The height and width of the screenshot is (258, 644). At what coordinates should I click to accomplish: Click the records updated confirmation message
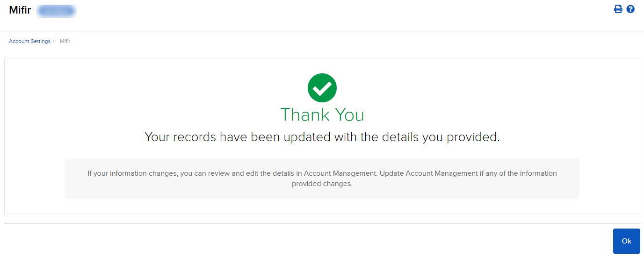coord(322,137)
